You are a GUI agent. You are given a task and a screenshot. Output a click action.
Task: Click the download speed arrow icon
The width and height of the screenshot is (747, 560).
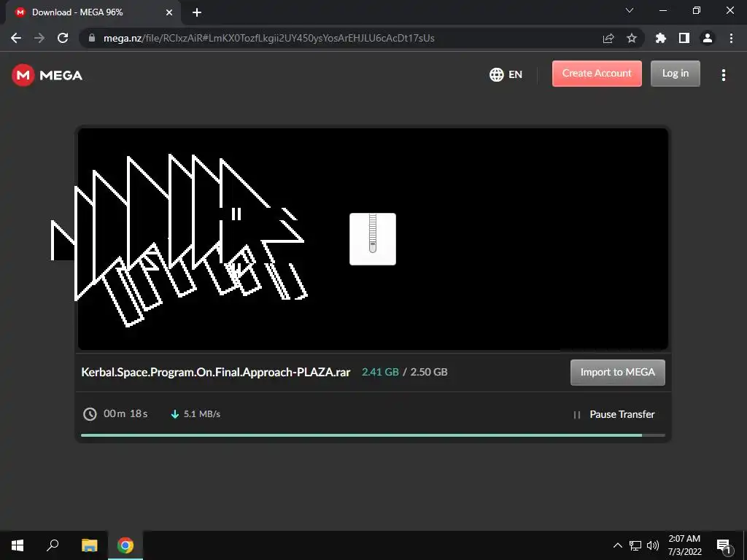[175, 414]
